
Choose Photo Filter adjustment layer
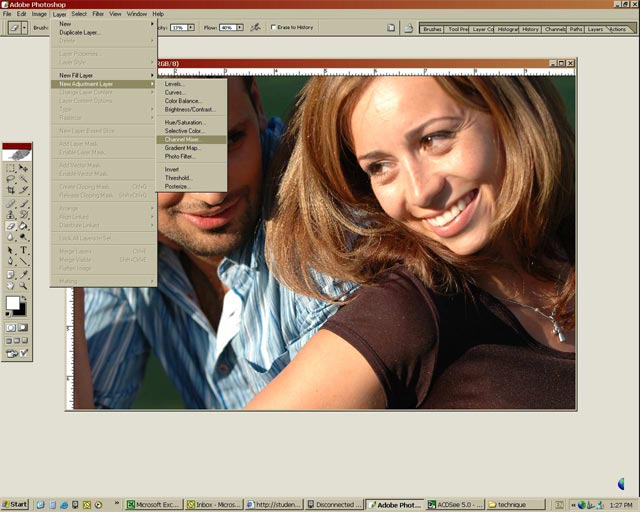[x=191, y=156]
